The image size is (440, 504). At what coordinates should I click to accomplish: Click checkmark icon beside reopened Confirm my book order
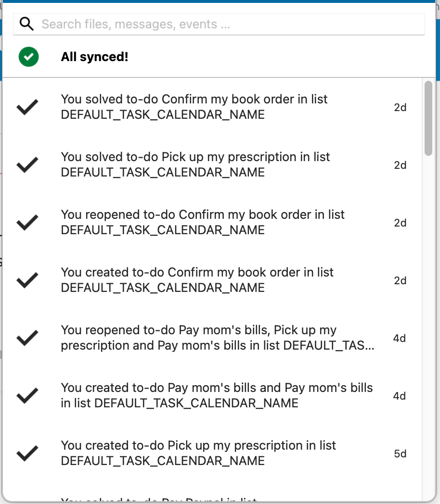click(27, 223)
